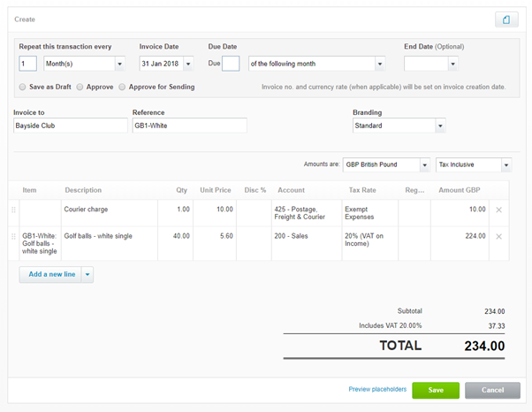Screen dimensions: 532x412
Task: Click the green Save button
Action: [436, 390]
